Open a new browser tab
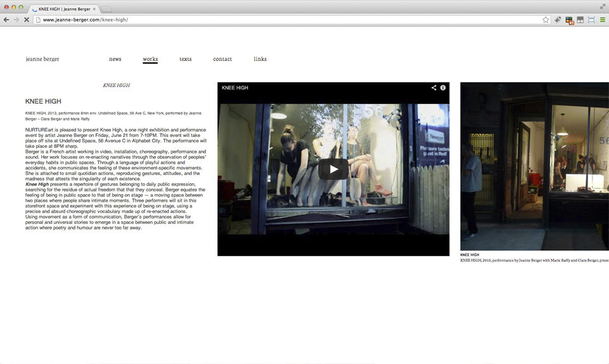The image size is (609, 364). click(106, 9)
